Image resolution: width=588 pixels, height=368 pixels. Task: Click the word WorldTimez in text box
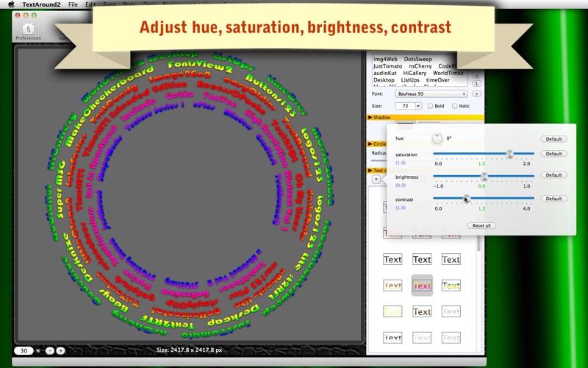click(x=448, y=73)
